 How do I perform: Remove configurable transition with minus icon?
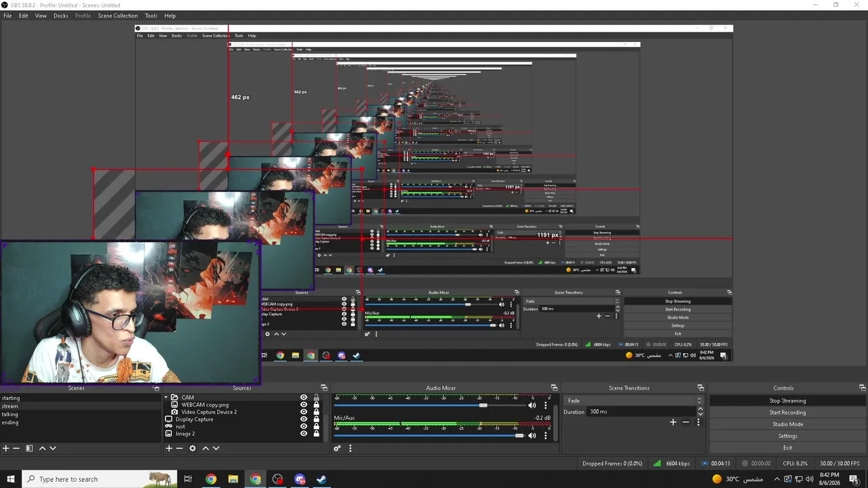pyautogui.click(x=686, y=422)
